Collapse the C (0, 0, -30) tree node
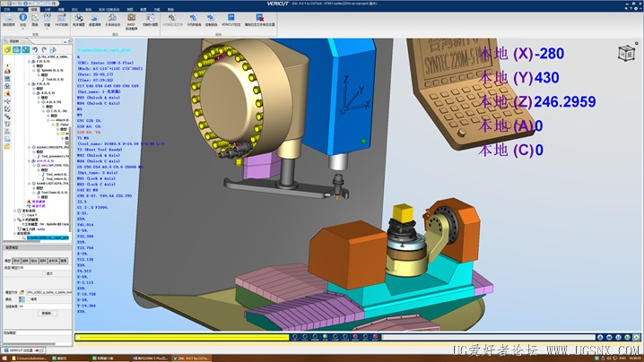 coord(43,111)
